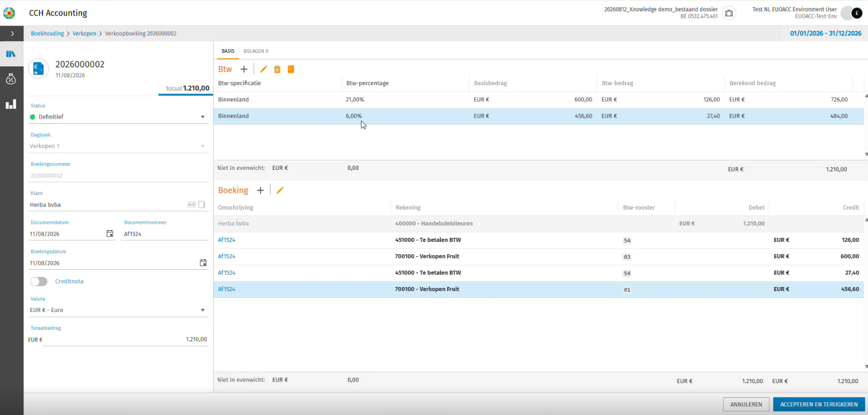Screen dimensions: 868x415
Task: Click the fiscal period 01/01/2026 - 31/12/2026
Action: pyautogui.click(x=826, y=33)
